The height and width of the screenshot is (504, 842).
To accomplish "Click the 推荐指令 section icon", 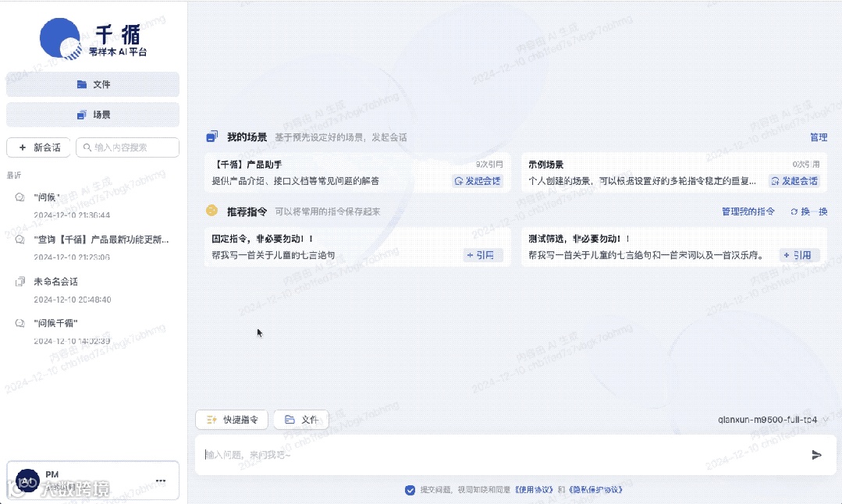I will click(212, 211).
